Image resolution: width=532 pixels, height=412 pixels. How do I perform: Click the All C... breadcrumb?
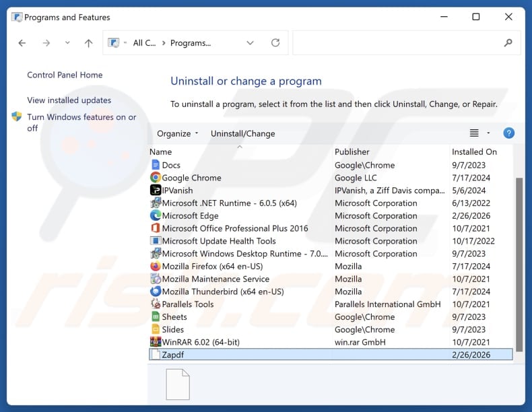[144, 43]
